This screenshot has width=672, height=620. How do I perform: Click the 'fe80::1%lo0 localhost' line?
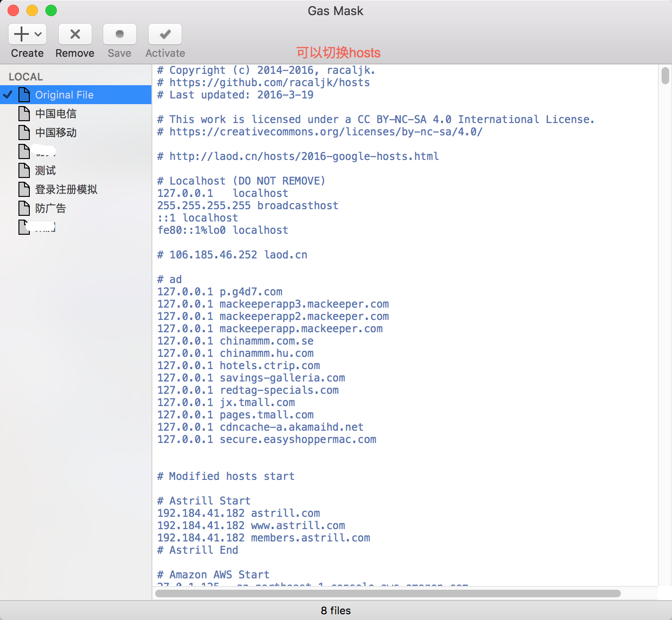pos(223,230)
